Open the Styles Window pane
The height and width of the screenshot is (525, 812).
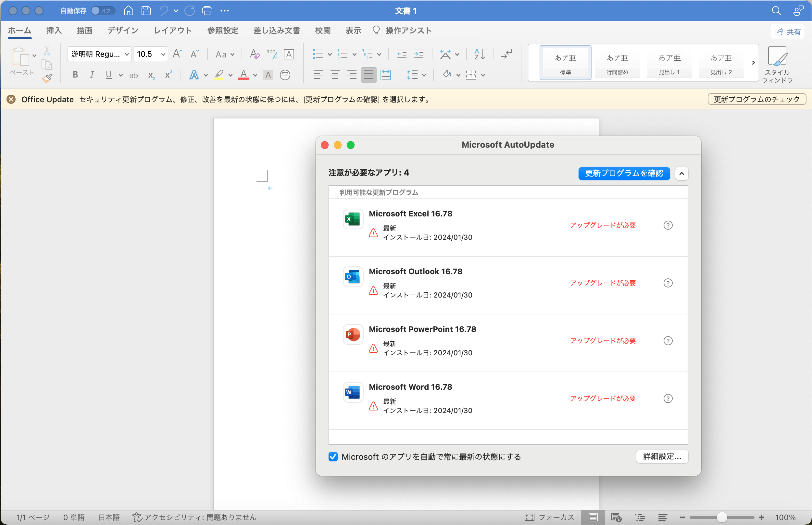(777, 65)
